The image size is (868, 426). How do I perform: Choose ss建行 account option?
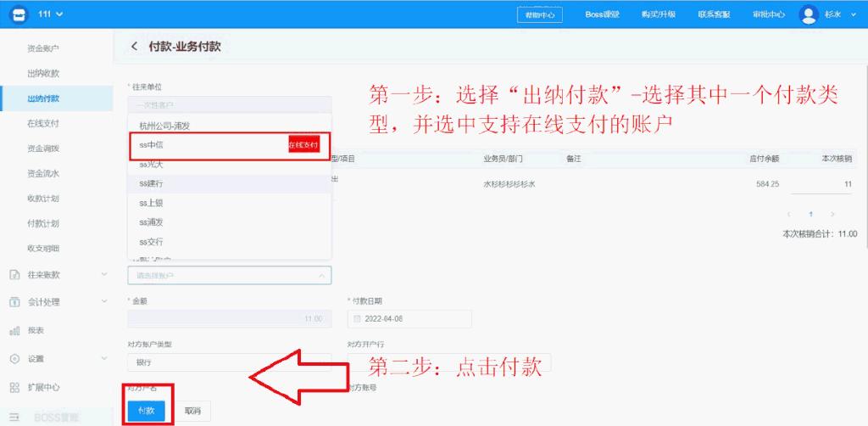230,183
